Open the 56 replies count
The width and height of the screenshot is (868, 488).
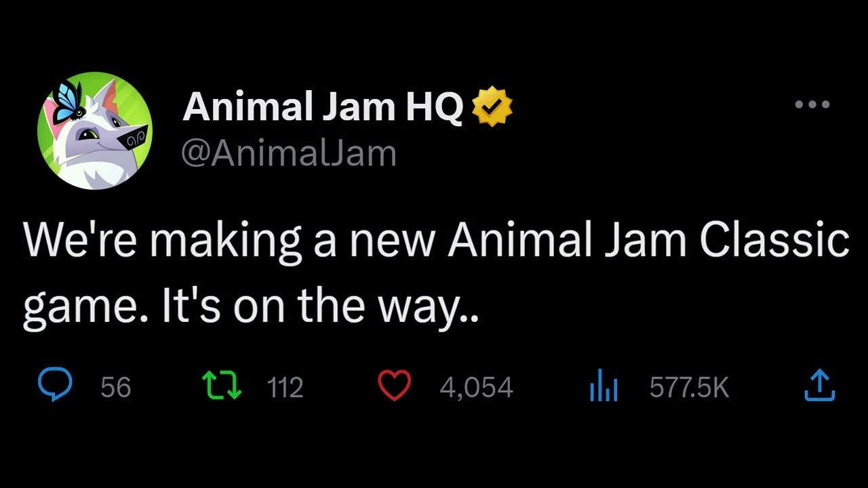point(115,386)
